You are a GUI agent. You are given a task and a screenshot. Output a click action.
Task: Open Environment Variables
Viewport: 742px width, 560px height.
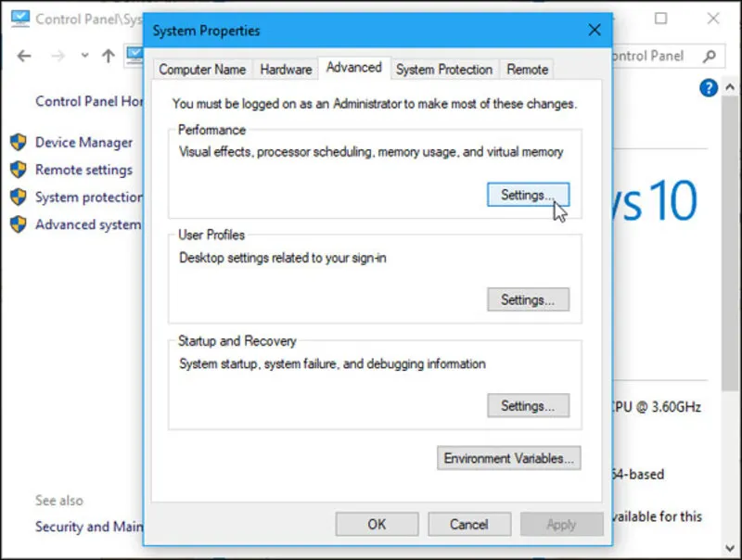pos(508,458)
